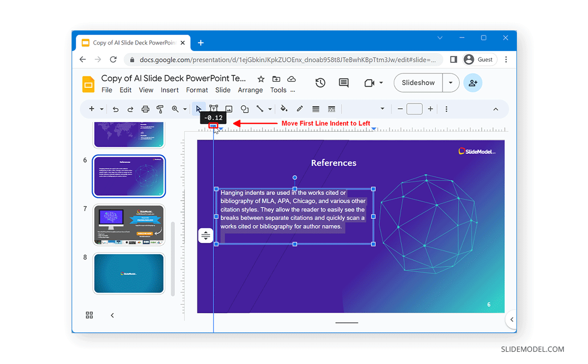Open the line type dropdown arrow
The image size is (588, 364).
tap(269, 109)
